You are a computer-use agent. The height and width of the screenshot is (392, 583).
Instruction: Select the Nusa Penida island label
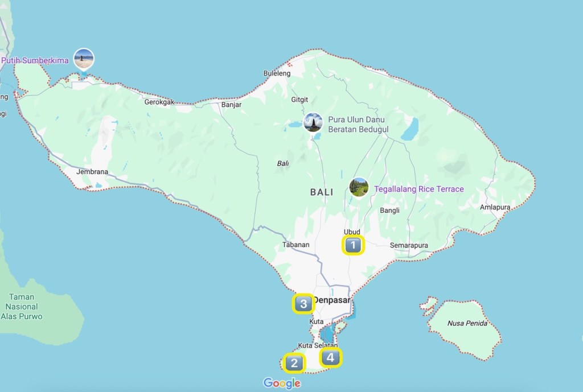[x=467, y=323]
